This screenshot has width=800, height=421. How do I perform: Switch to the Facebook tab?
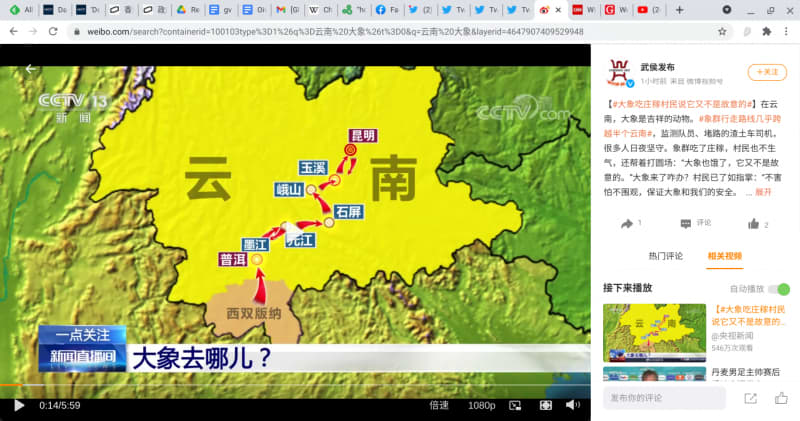click(x=386, y=10)
